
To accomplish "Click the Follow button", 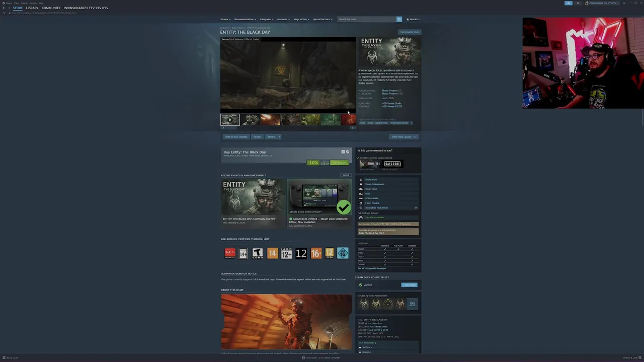I will (257, 137).
